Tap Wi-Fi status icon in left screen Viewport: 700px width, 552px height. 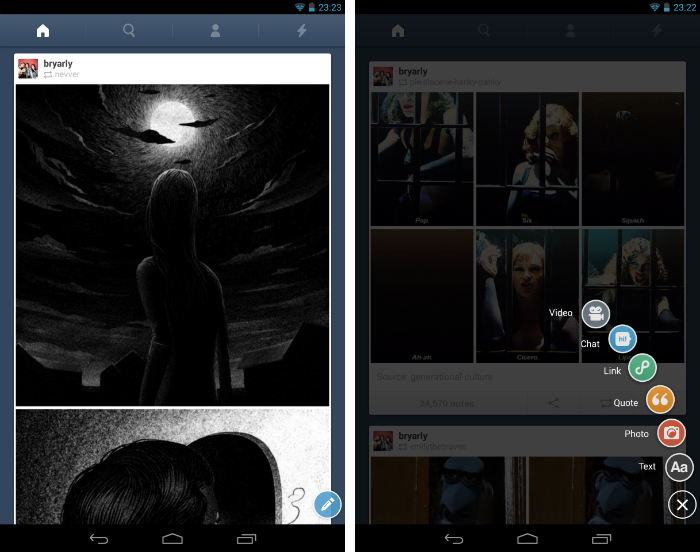pos(300,7)
